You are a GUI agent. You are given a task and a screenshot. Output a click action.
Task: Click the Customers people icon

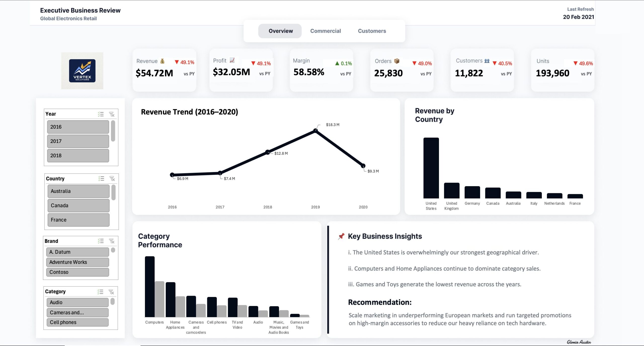(487, 61)
